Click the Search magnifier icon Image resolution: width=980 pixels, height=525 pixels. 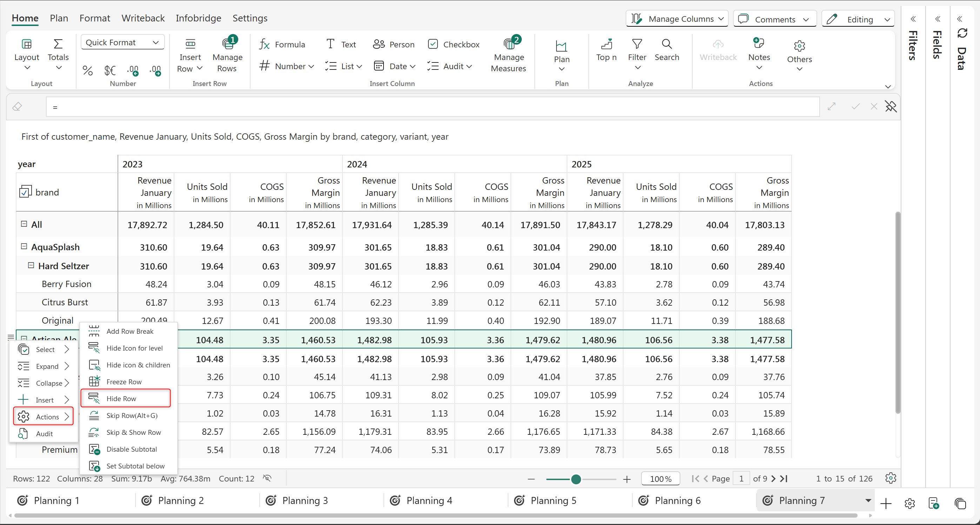pos(667,45)
